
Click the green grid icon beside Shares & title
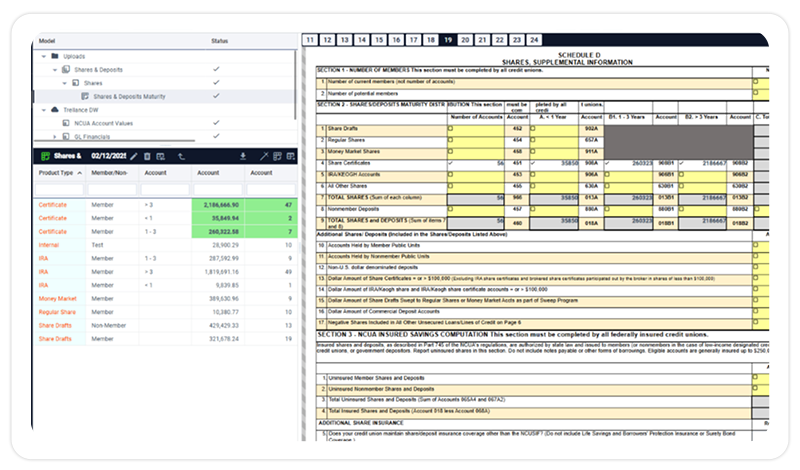[45, 156]
